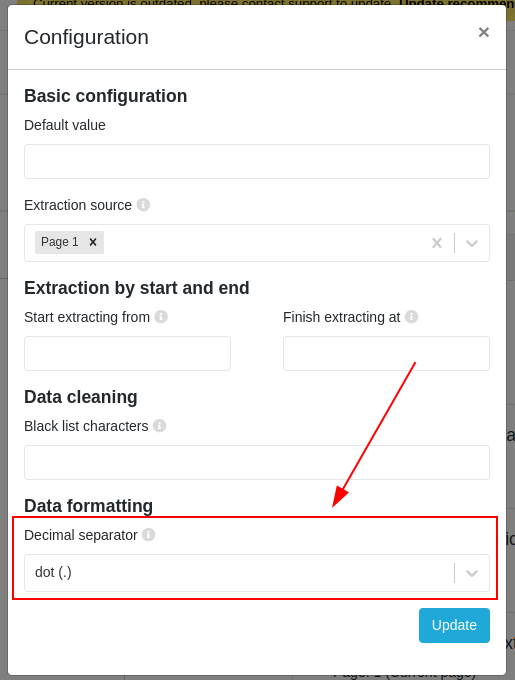
Task: Expand the Extraction source dropdown chevron
Action: [x=472, y=243]
